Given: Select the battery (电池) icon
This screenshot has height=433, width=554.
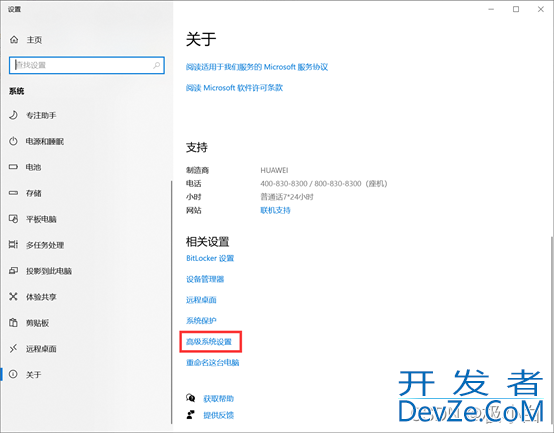Looking at the screenshot, I should coord(13,167).
